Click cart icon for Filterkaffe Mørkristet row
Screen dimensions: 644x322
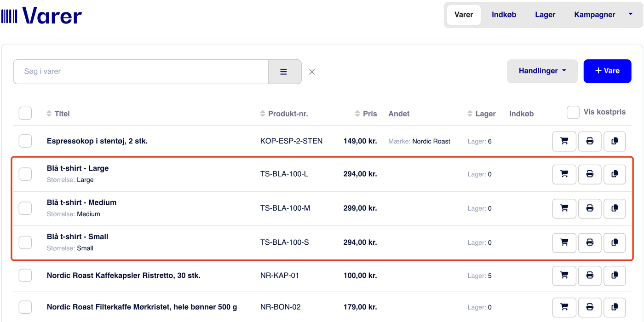pos(564,307)
